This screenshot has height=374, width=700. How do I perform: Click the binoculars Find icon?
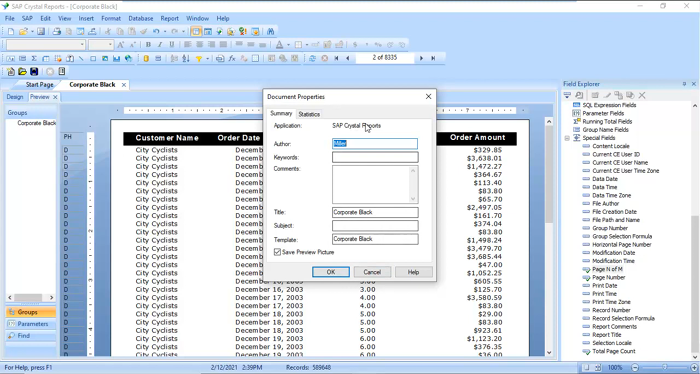(x=271, y=31)
